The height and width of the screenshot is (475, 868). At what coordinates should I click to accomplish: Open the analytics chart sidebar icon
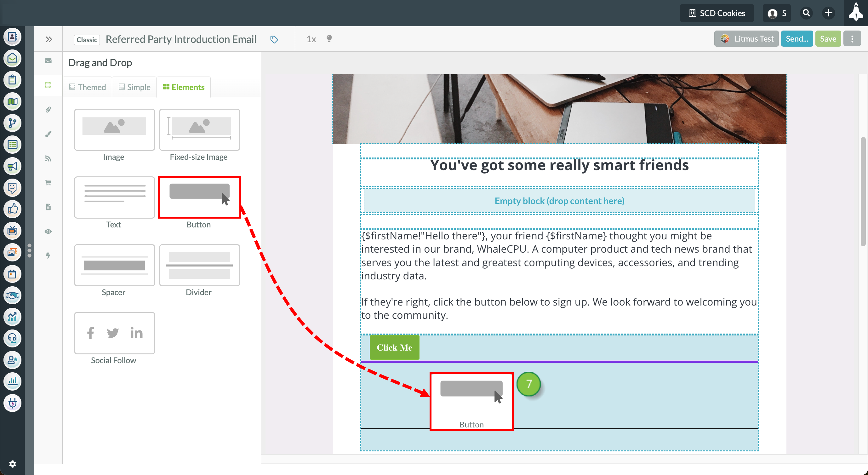(13, 317)
